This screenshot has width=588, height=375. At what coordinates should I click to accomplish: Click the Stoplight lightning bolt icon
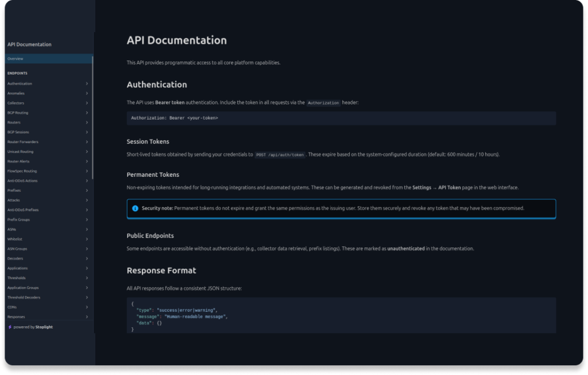tap(10, 327)
